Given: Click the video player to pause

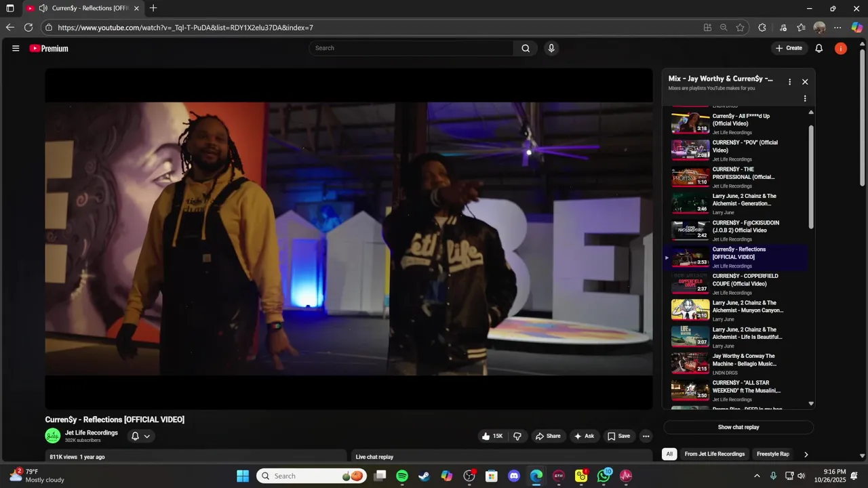Looking at the screenshot, I should (349, 239).
